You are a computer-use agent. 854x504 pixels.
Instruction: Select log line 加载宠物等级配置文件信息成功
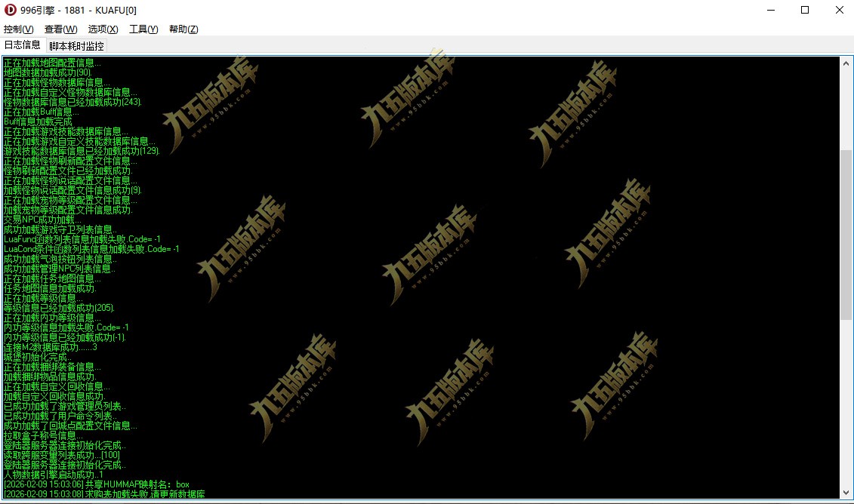68,210
